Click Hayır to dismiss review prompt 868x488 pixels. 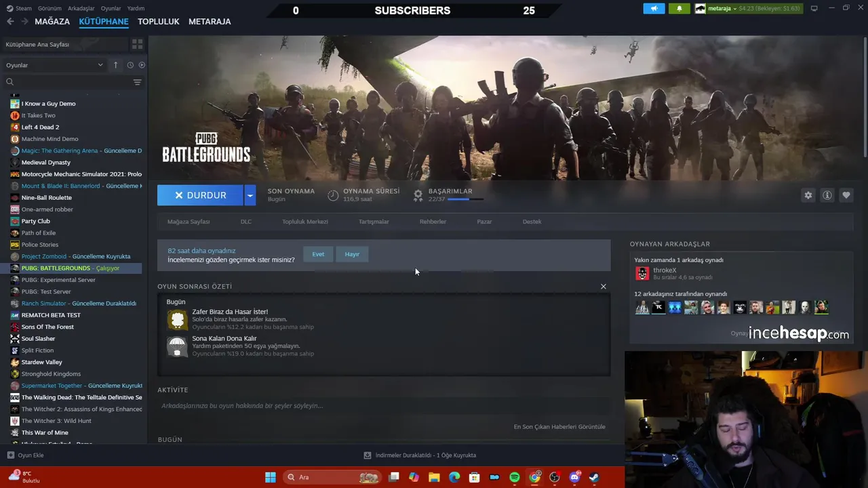pos(352,254)
